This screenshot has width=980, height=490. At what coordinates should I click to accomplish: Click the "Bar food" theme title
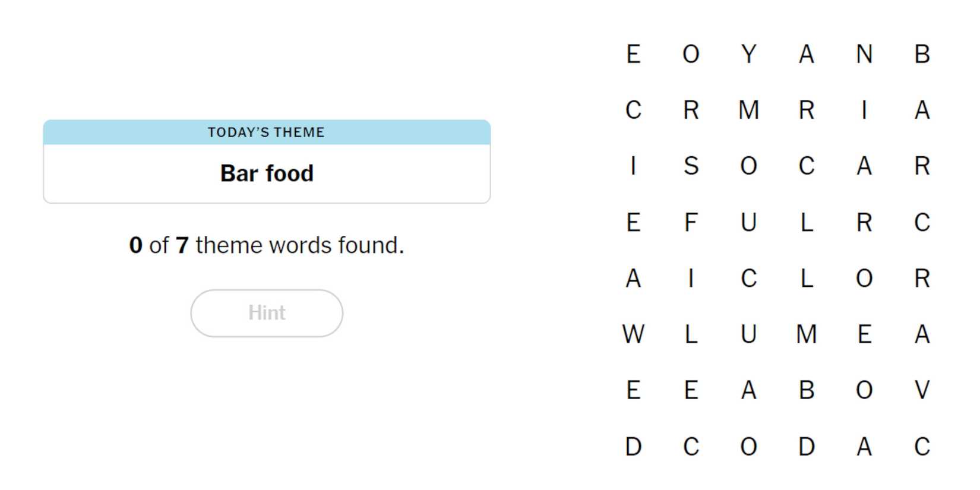tap(267, 173)
